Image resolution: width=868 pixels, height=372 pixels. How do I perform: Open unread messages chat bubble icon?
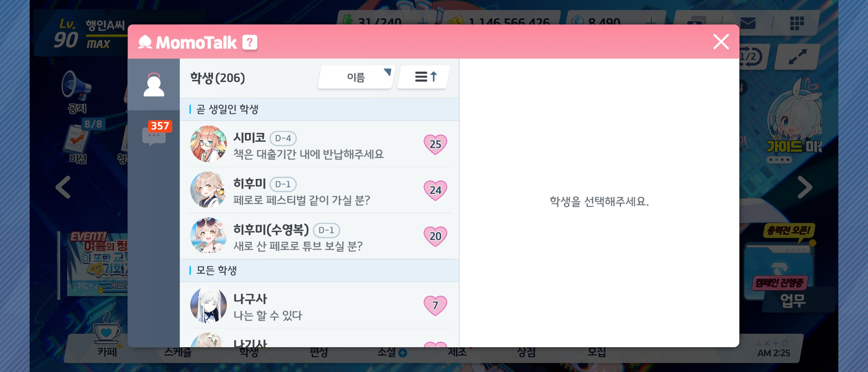click(x=154, y=136)
